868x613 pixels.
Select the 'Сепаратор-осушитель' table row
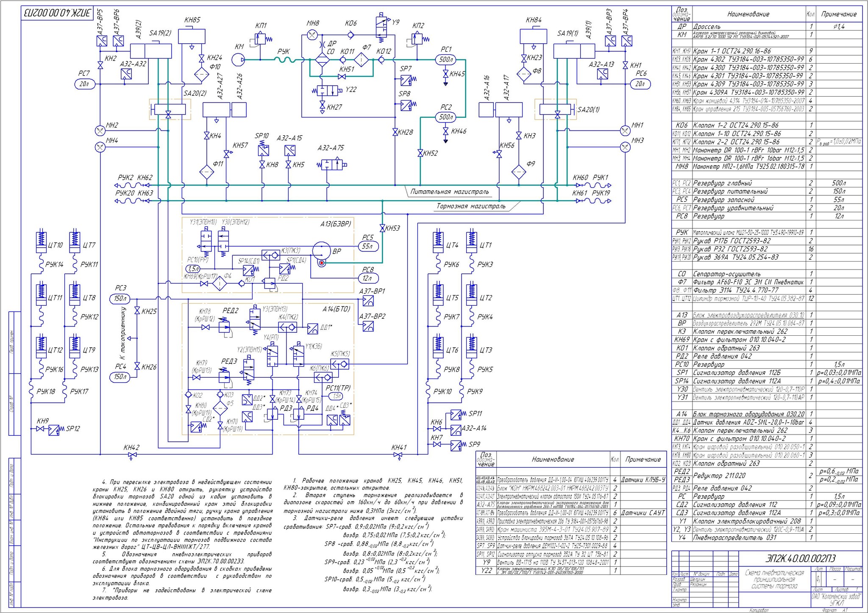(x=767, y=274)
